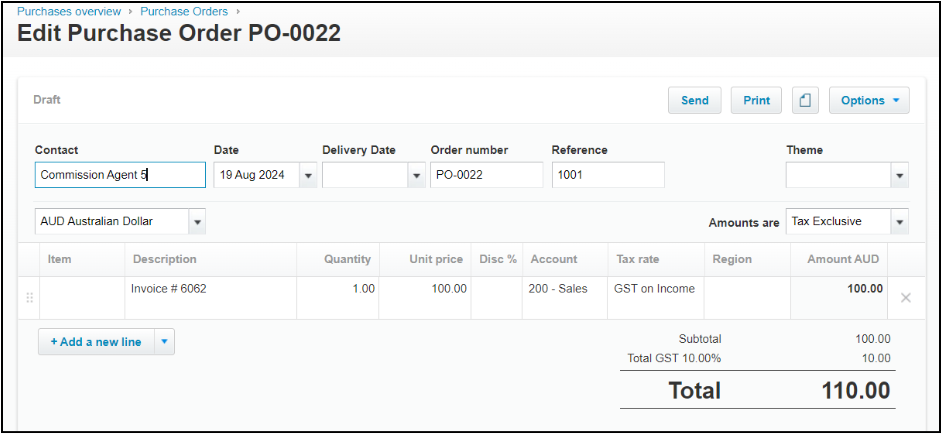This screenshot has width=942, height=435.
Task: Click the Order number field
Action: click(486, 175)
